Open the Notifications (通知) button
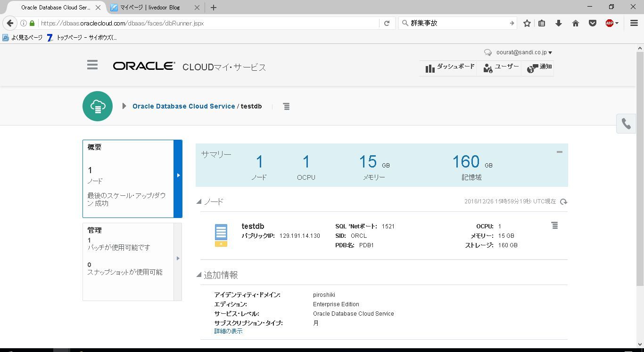 539,67
